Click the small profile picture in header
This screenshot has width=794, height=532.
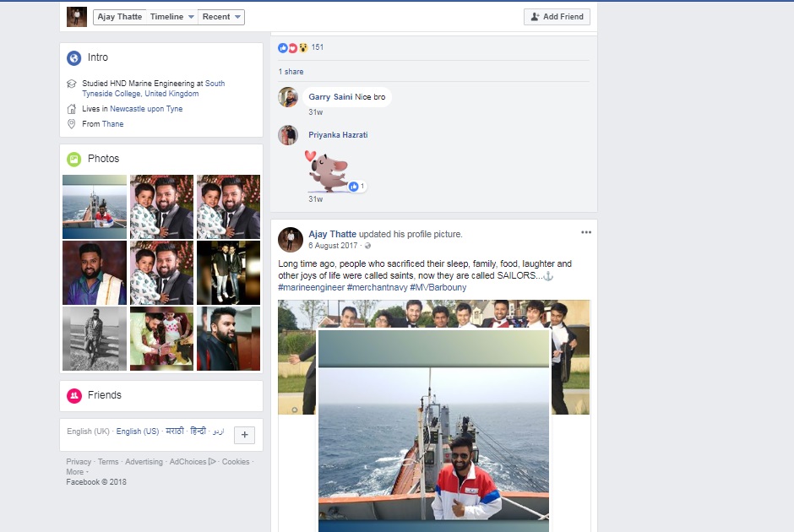(x=77, y=17)
